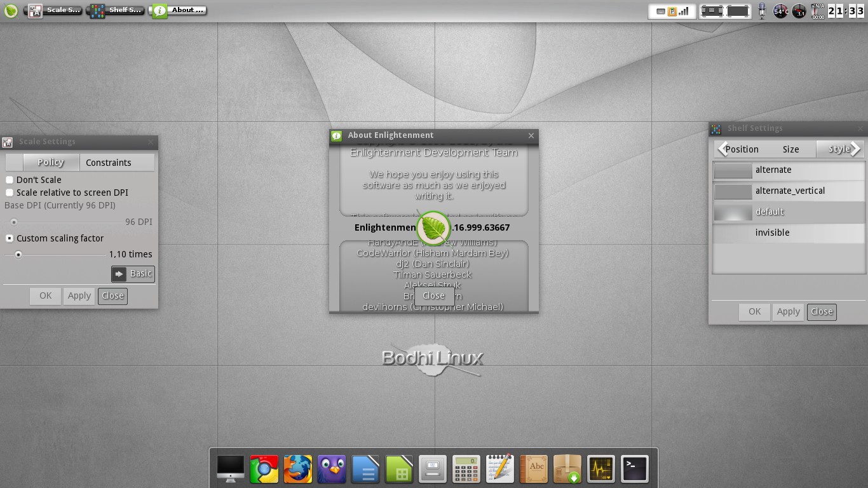This screenshot has height=488, width=868.
Task: Click the 96 DPI value label
Action: [x=139, y=222]
